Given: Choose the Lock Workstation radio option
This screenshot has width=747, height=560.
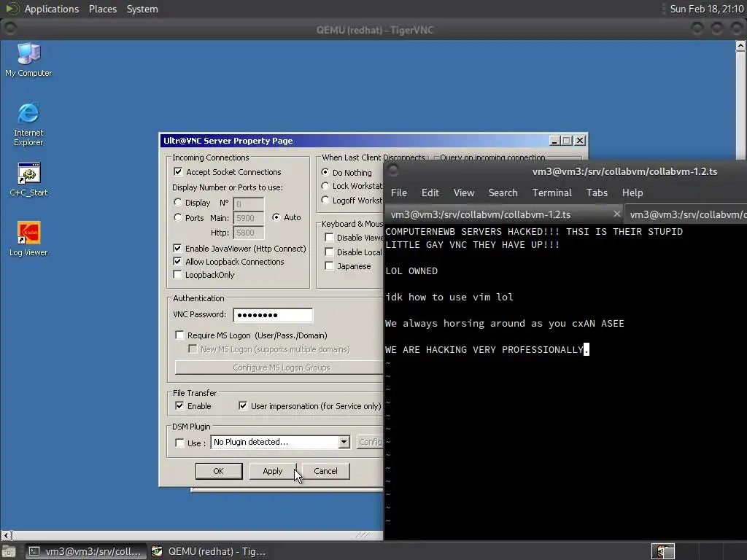Looking at the screenshot, I should point(325,186).
